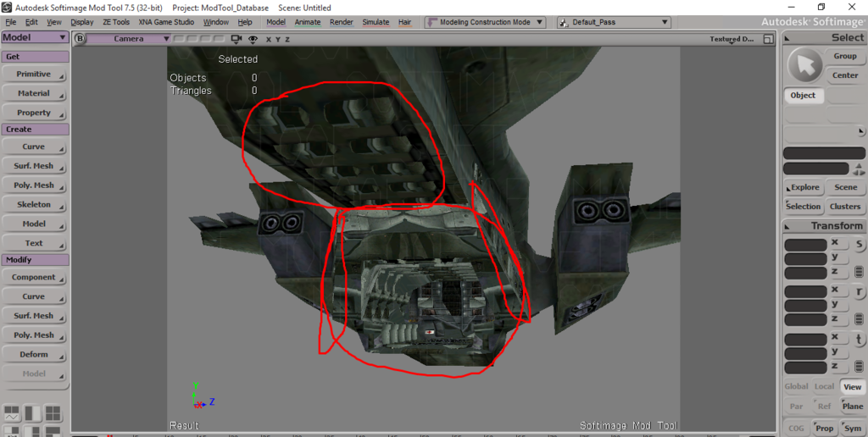Click the Z view axis letter in viewport bar
868x437 pixels.
pyautogui.click(x=287, y=39)
